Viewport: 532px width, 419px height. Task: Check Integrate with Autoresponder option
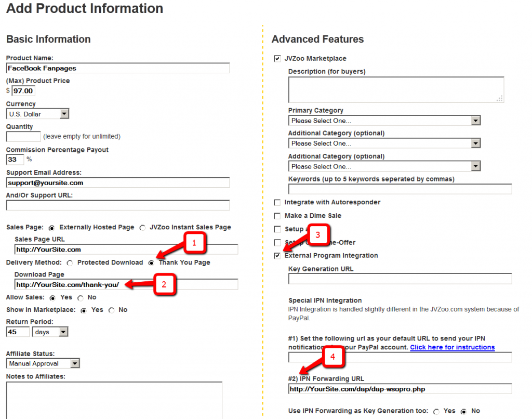click(x=277, y=202)
